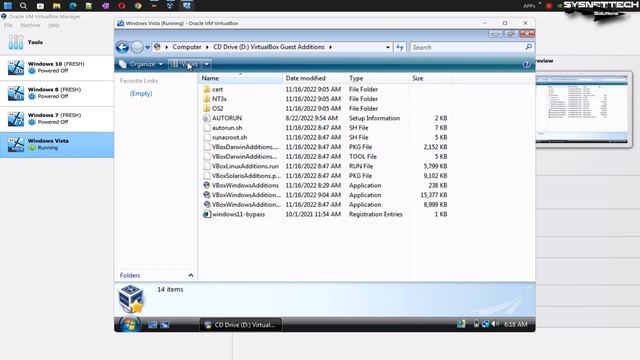Screen dimensions: 640x360
Task: Click Switch between windows quick launch icon
Action: tap(164, 325)
